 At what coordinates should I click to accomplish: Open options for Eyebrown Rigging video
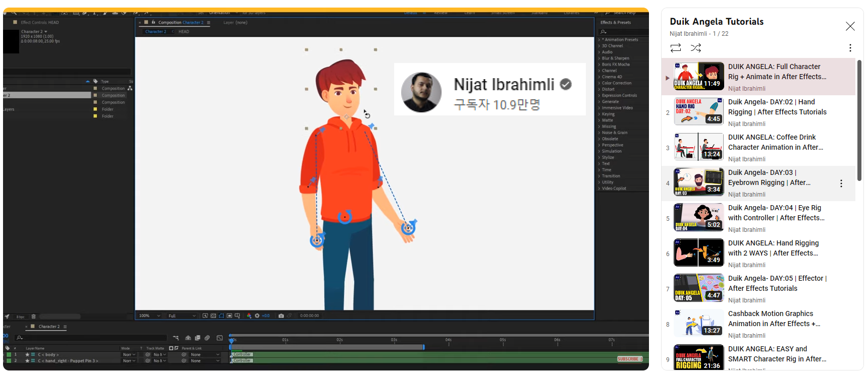841,183
